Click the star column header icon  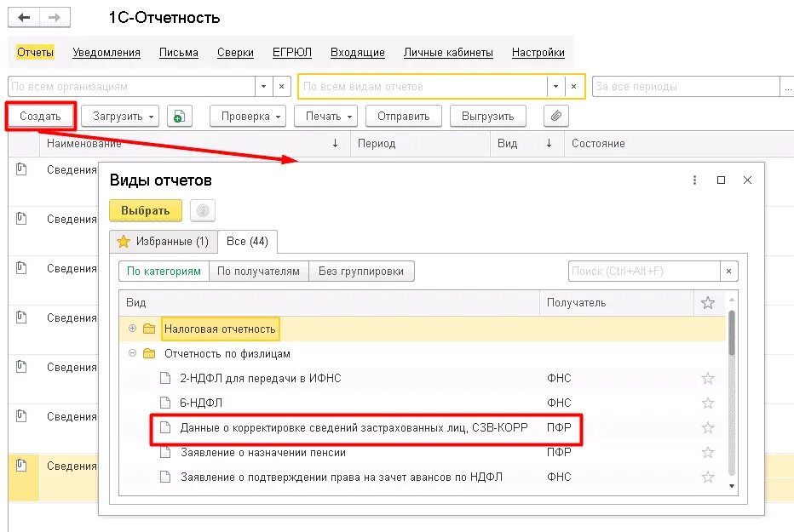707,303
